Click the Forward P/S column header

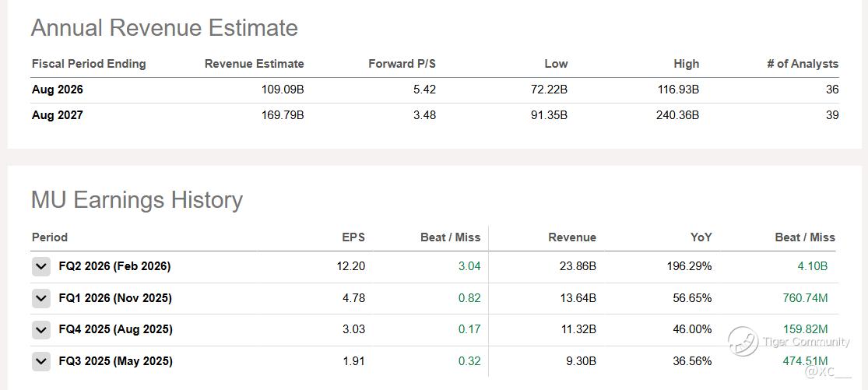click(402, 64)
